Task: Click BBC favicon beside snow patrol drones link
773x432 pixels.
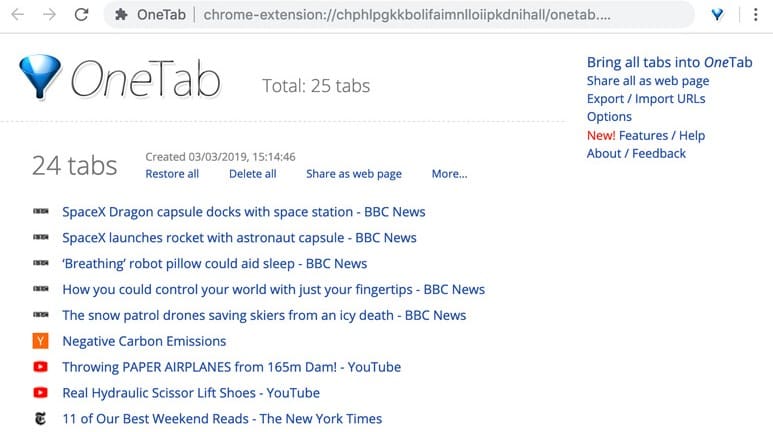Action: point(40,315)
